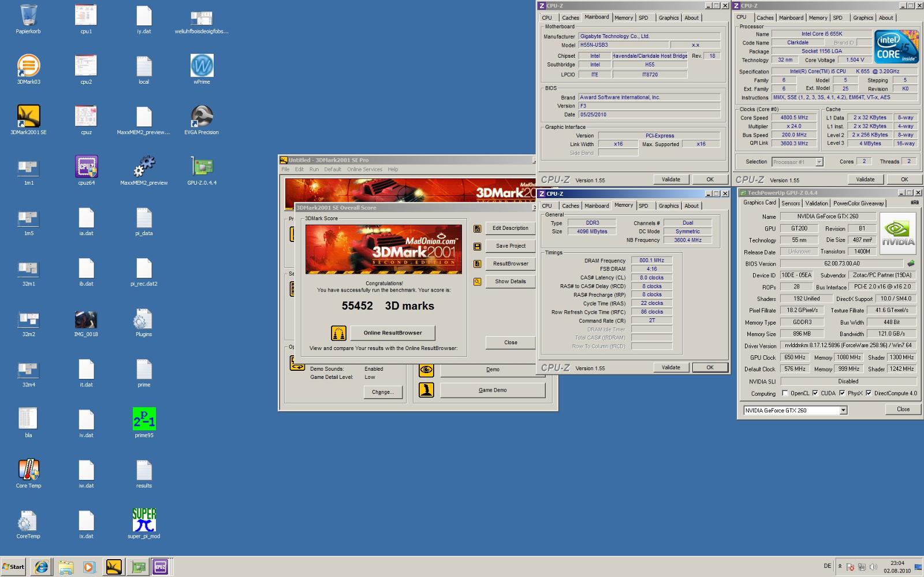Open the Online Services menu in 3DMark2001
This screenshot has height=577, width=924.
pos(364,169)
